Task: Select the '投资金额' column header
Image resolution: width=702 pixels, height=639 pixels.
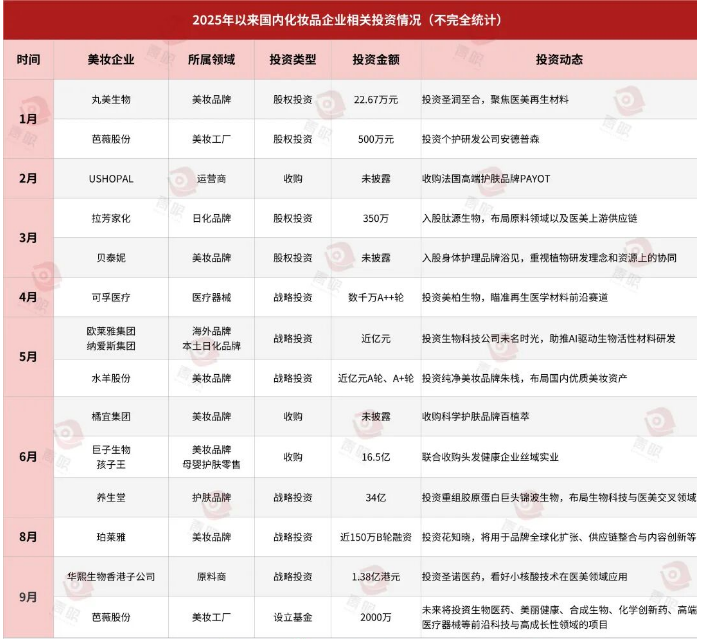Action: coord(376,59)
